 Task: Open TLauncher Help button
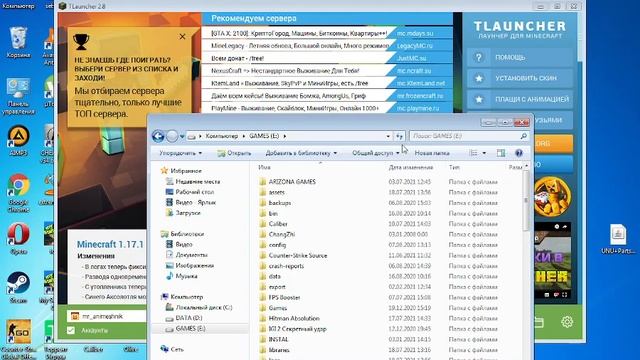[520, 57]
